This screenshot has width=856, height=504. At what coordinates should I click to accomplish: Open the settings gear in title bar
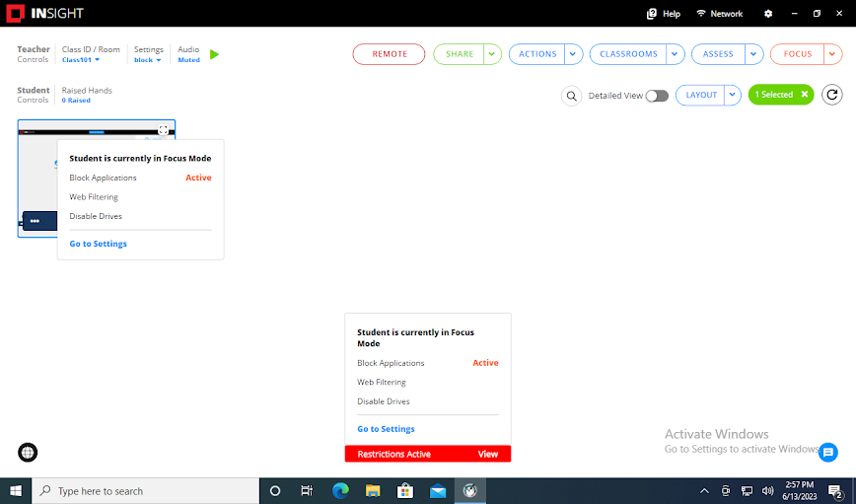[768, 14]
